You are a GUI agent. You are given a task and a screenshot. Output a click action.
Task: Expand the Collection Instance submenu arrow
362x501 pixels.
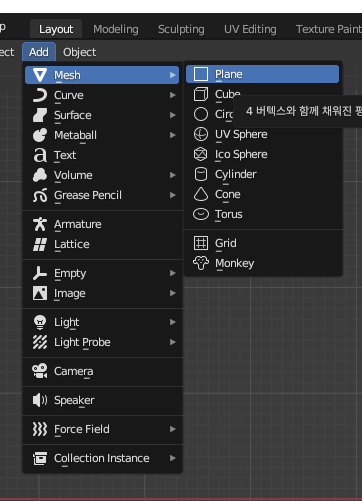pos(172,458)
